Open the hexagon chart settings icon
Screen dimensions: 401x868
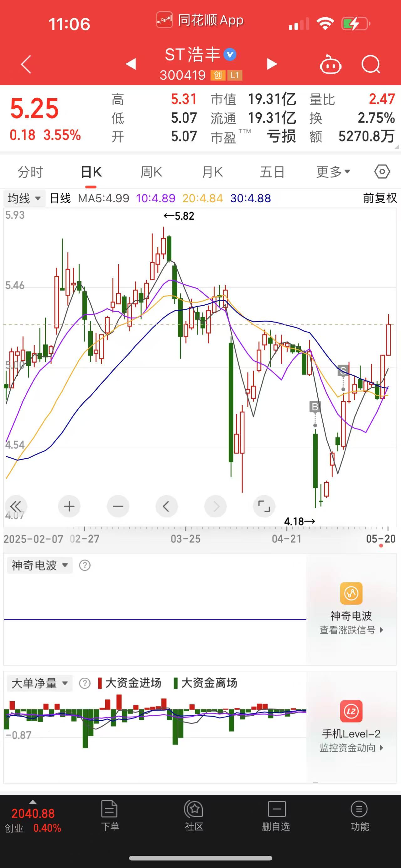pos(382,172)
